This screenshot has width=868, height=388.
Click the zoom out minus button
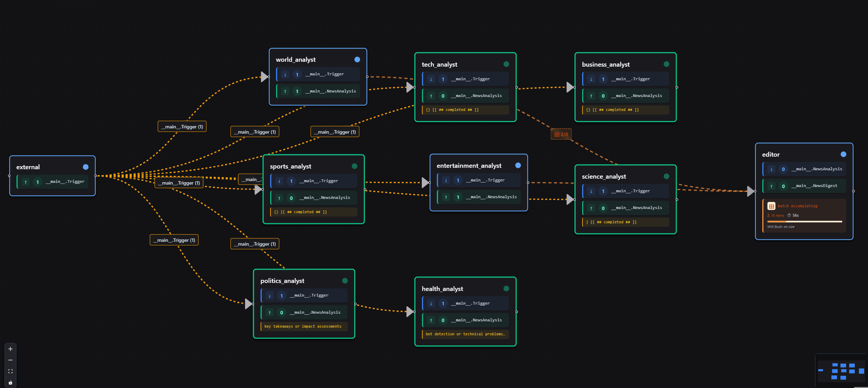pos(10,360)
